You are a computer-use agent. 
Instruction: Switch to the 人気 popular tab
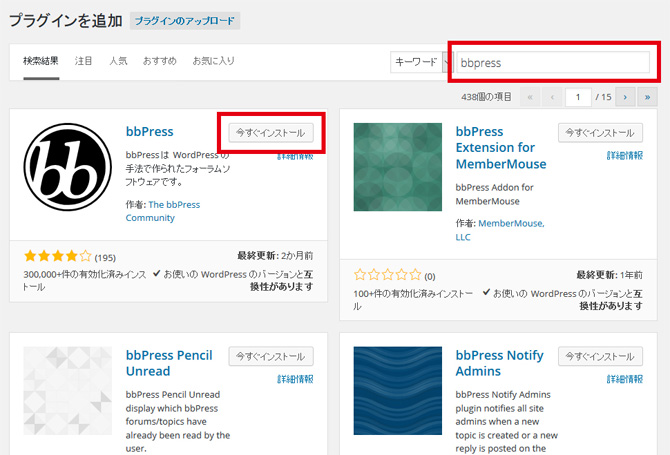[118, 61]
